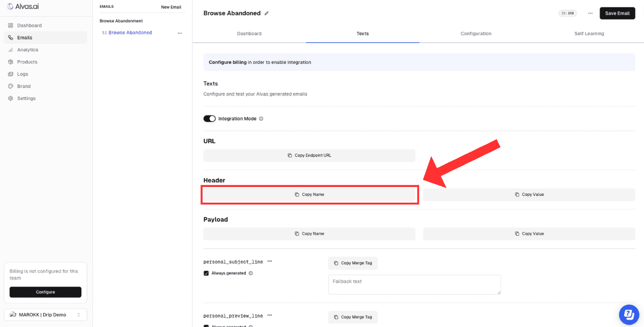Screen dimensions: 644x327
Task: Open options menu for personal_preview_line
Action: (270, 316)
